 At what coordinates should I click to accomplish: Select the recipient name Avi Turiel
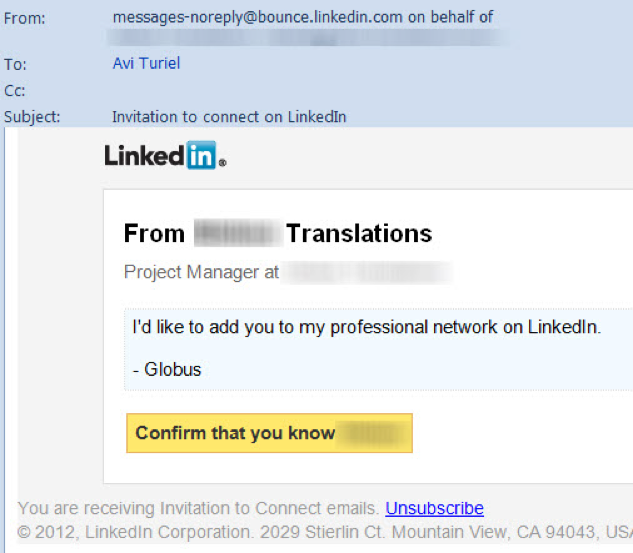[x=146, y=64]
